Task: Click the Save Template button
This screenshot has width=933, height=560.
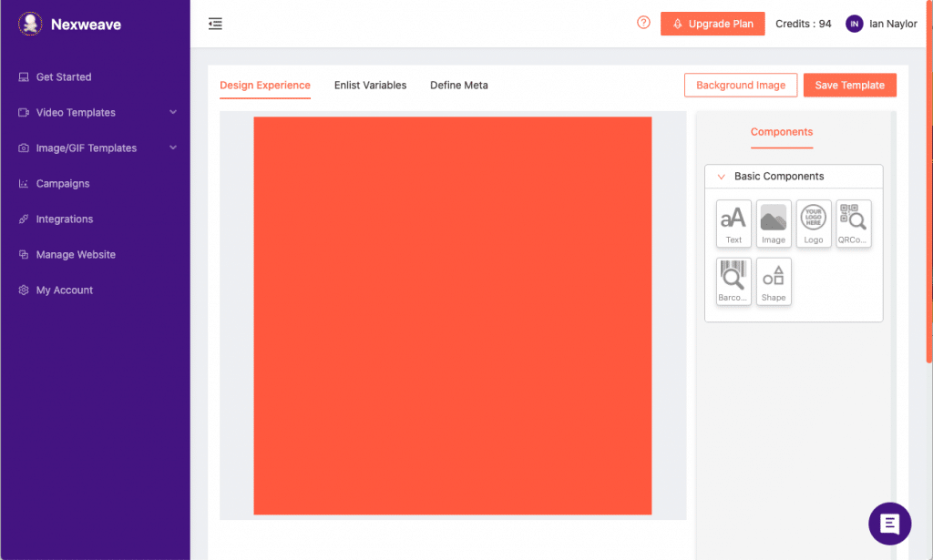Action: point(849,86)
